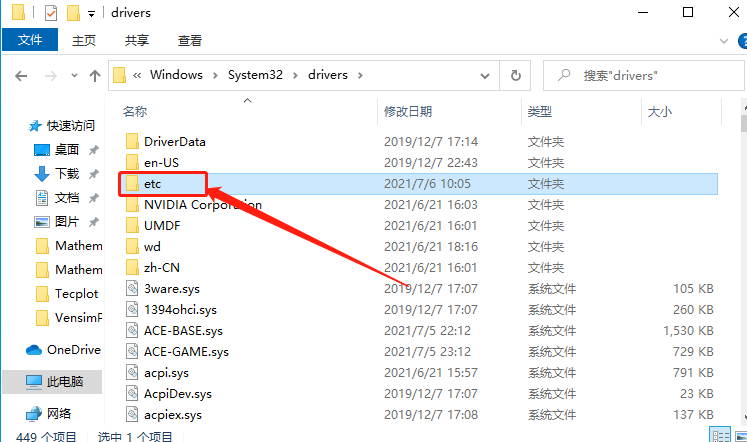Click the NVIDIA Corporation folder icon
This screenshot has height=442, width=747.
[x=132, y=204]
